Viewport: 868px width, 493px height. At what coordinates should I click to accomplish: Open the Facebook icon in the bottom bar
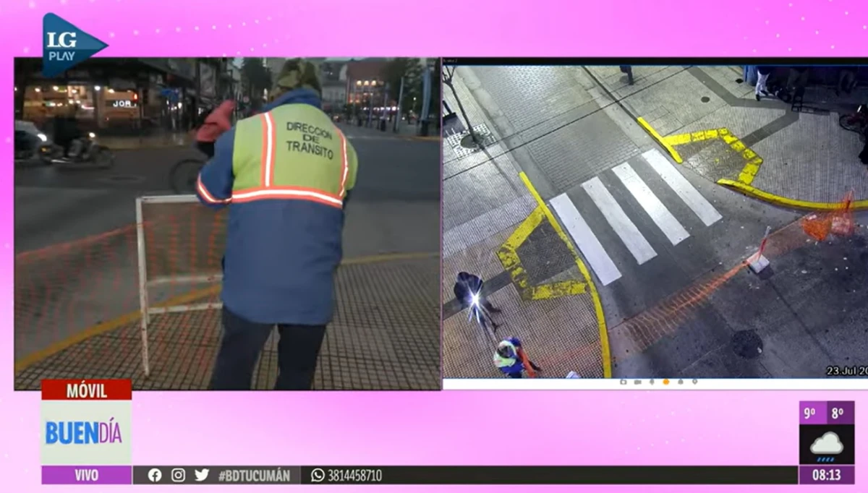click(155, 476)
